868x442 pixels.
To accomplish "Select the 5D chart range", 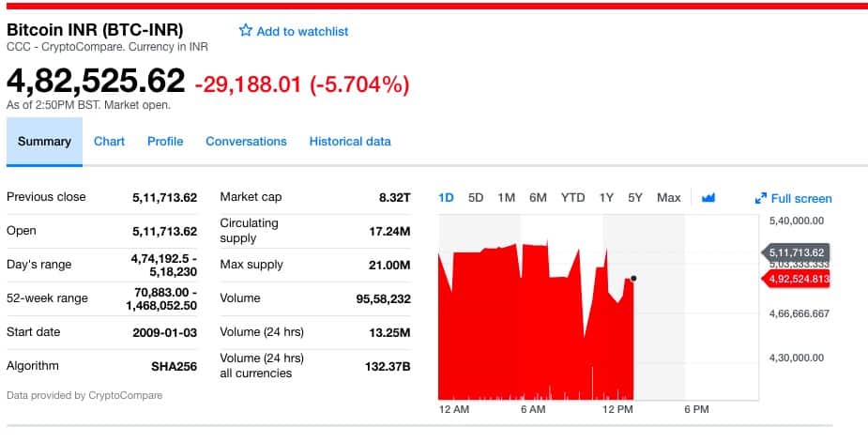I will (x=476, y=198).
